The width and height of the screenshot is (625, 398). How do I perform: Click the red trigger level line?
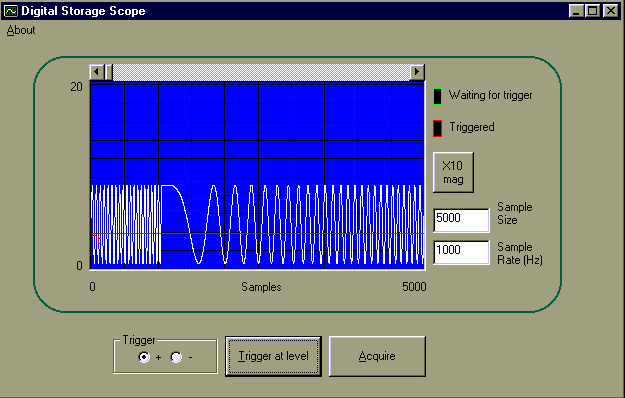click(257, 233)
